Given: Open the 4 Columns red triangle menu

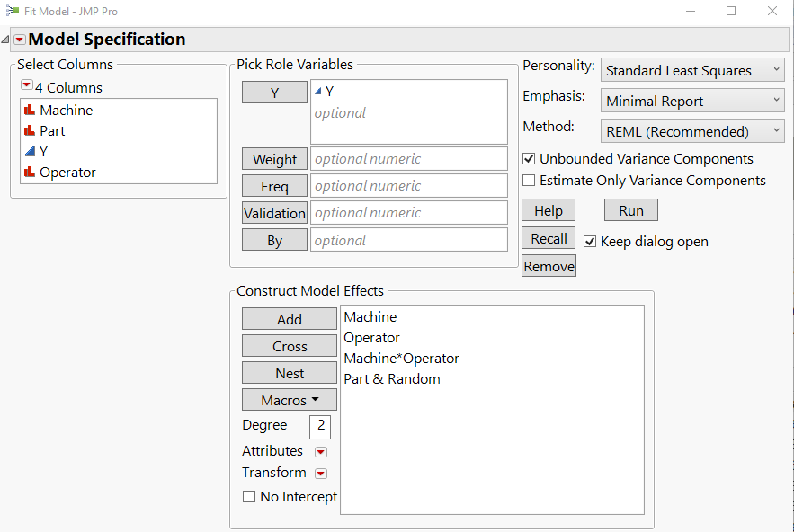Looking at the screenshot, I should [26, 86].
